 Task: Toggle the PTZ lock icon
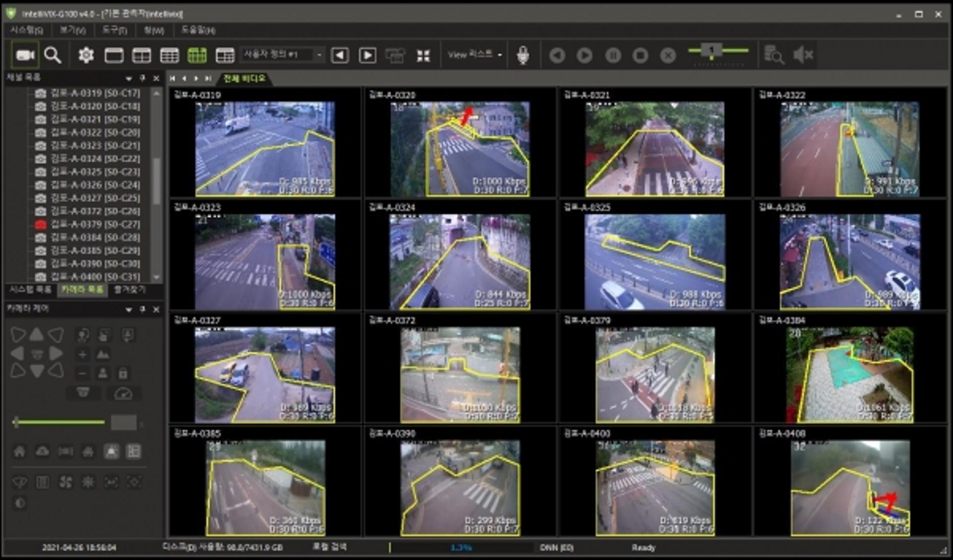(x=123, y=373)
